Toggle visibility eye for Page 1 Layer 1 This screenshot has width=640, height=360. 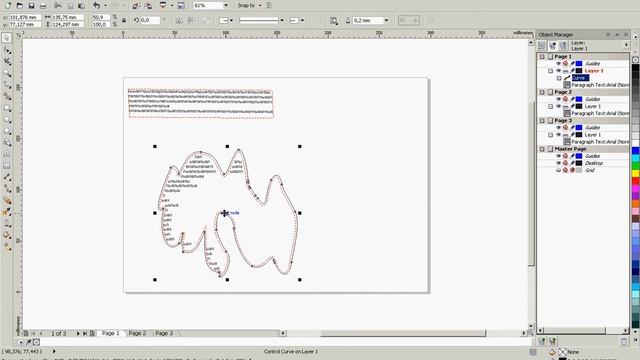558,71
